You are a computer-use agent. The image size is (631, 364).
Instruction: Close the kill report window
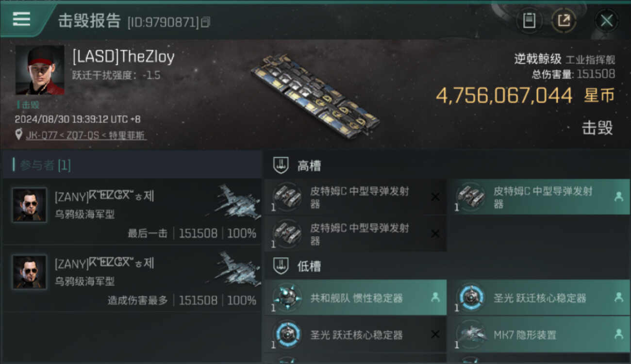[607, 21]
